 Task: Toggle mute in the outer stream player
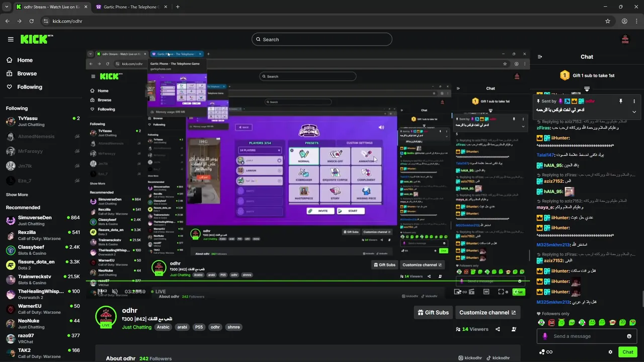115,292
